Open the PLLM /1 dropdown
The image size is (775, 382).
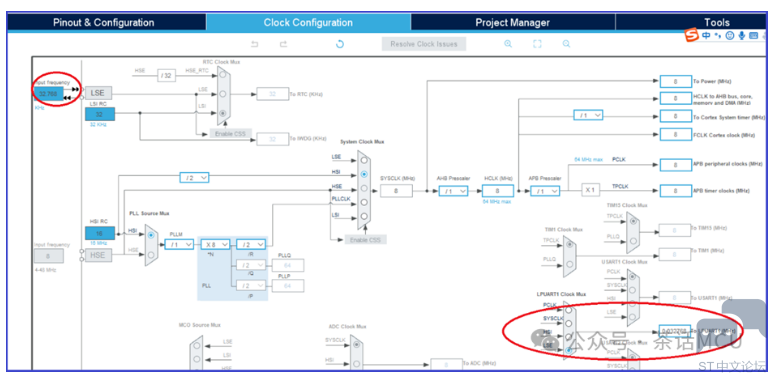(x=179, y=244)
